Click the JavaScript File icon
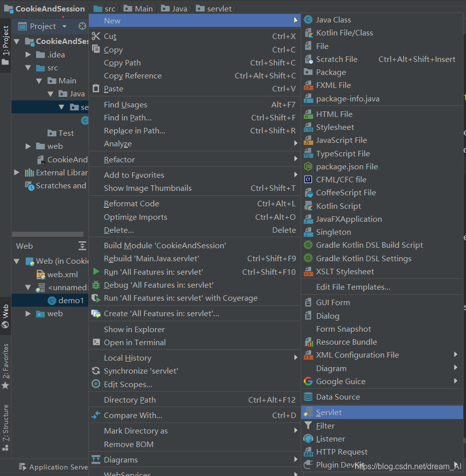Screen dimensions: 466x476 pyautogui.click(x=308, y=140)
